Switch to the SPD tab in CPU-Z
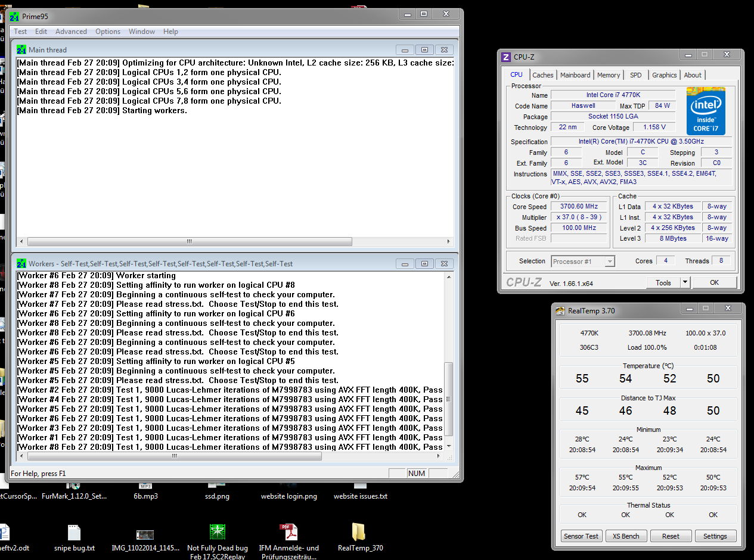754x560 pixels. pyautogui.click(x=636, y=75)
